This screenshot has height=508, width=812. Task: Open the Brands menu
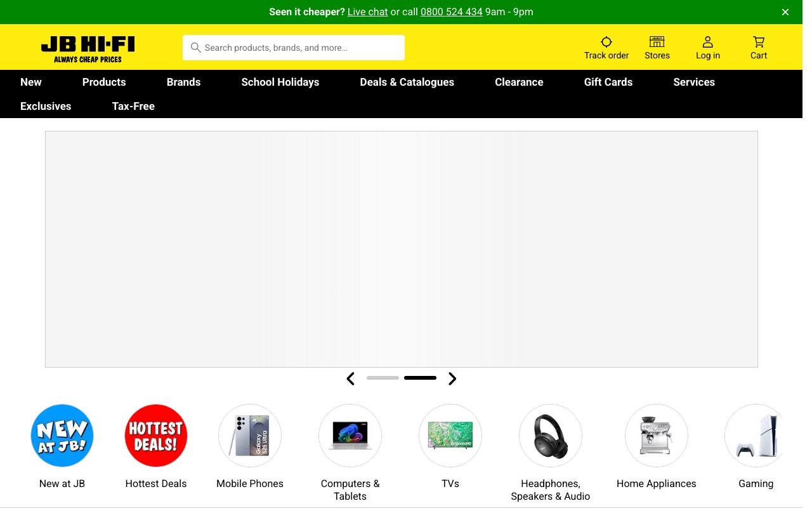pos(183,82)
